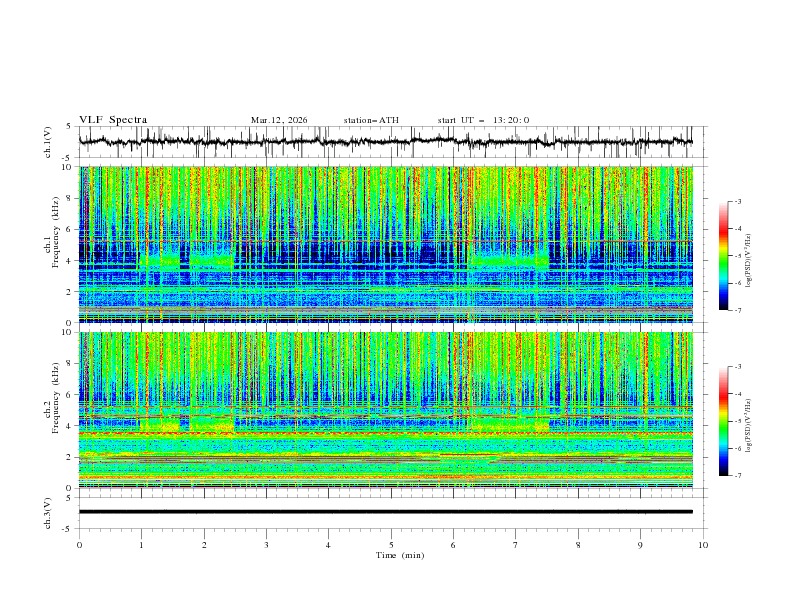Click time axis tick label '5'

(x=391, y=545)
